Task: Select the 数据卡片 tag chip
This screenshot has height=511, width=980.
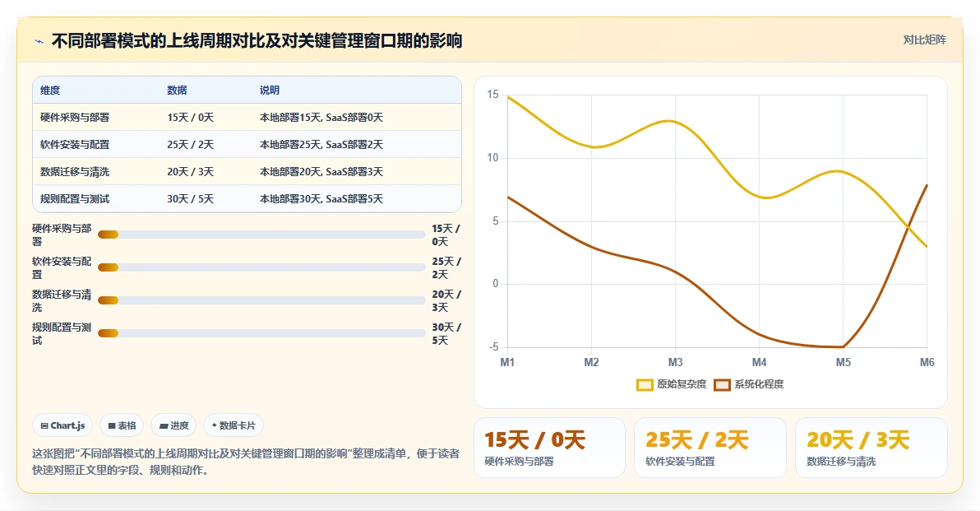Action: [233, 425]
